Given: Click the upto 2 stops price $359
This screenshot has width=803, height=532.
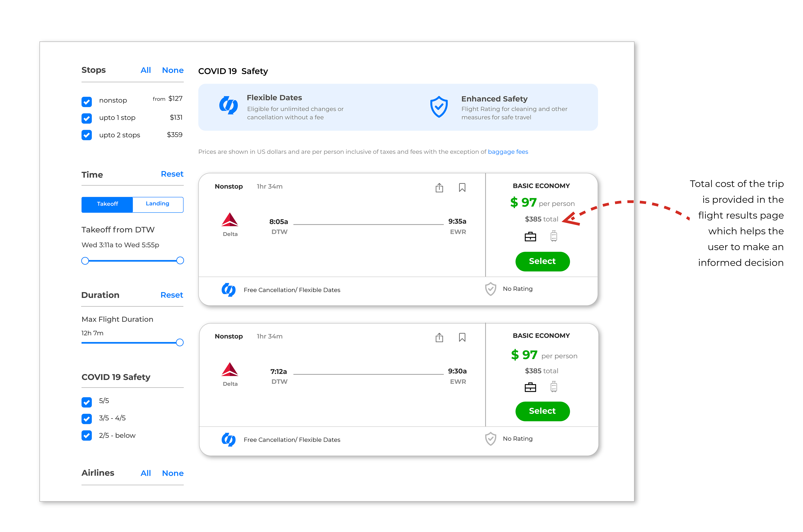Looking at the screenshot, I should (175, 135).
